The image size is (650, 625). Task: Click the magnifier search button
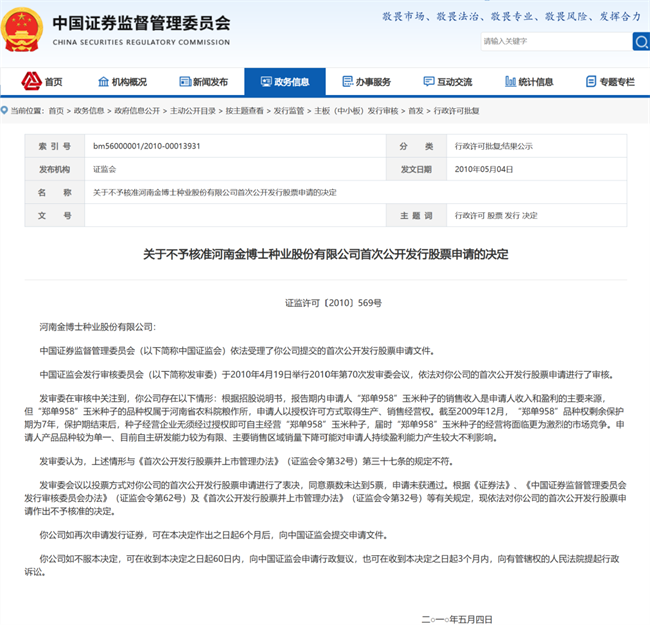[640, 41]
